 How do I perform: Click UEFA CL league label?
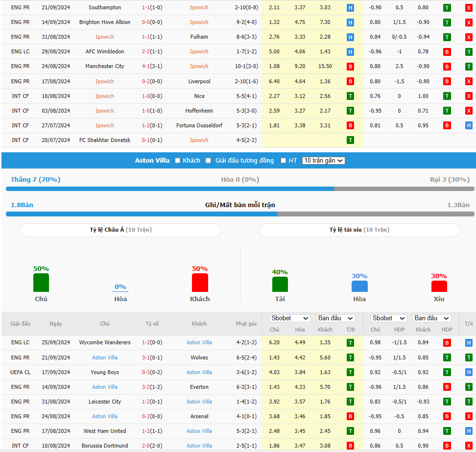[x=21, y=372]
